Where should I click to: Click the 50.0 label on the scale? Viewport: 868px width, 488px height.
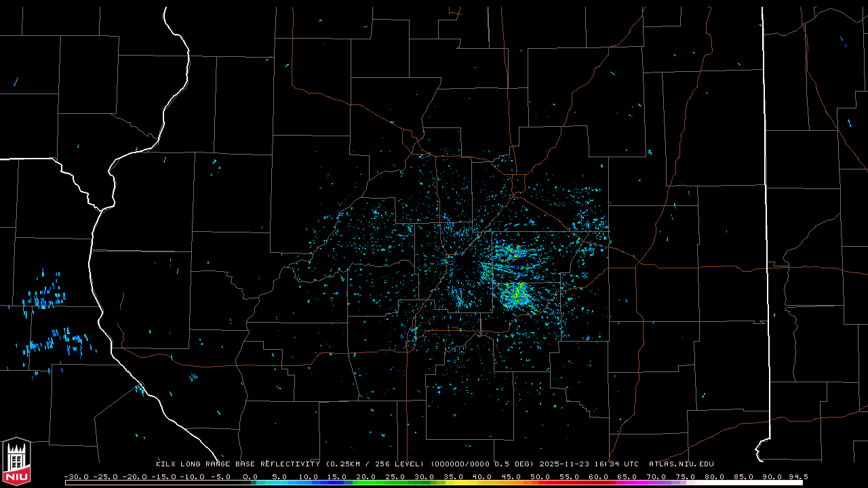click(540, 476)
